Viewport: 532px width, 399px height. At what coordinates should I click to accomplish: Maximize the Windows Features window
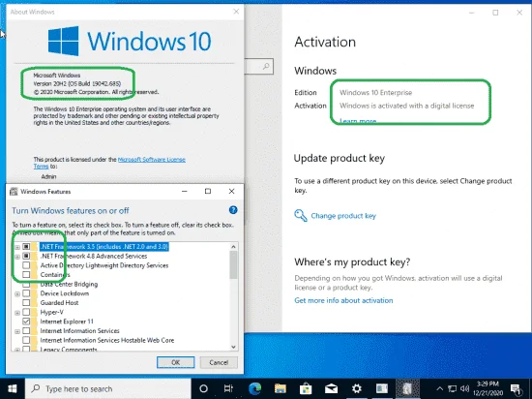tap(208, 191)
